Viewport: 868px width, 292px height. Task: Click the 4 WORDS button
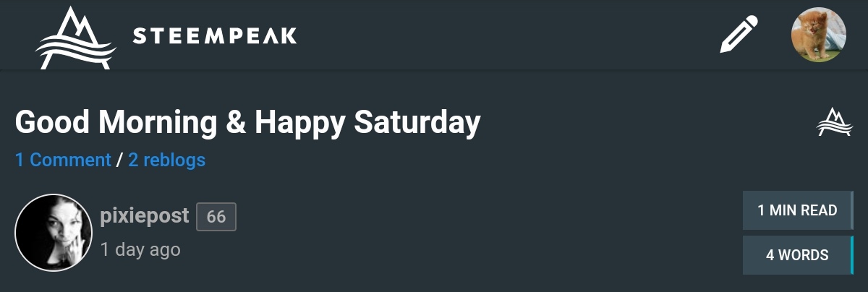pos(797,255)
